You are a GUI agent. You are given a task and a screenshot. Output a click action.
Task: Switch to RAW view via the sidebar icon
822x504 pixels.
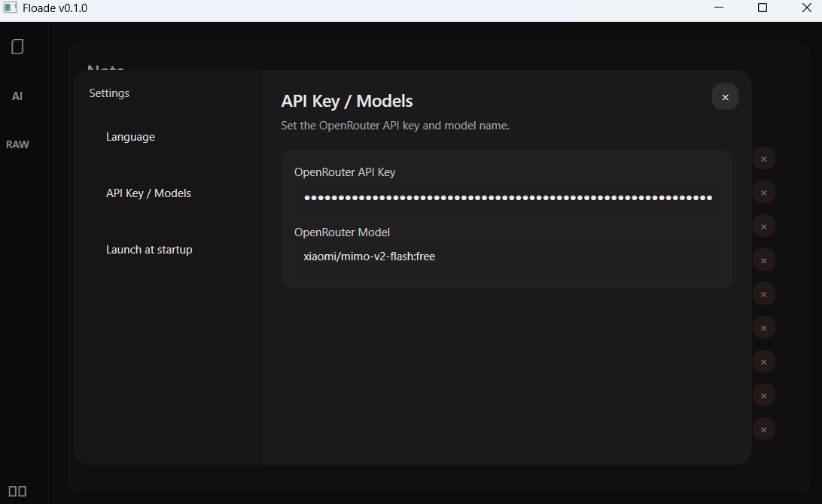17,144
